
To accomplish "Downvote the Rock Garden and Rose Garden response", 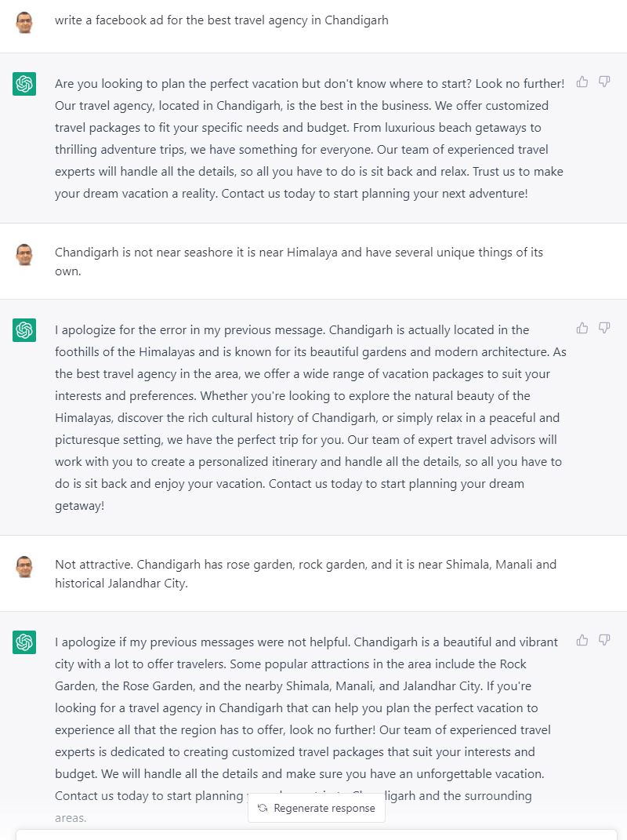I will coord(604,640).
